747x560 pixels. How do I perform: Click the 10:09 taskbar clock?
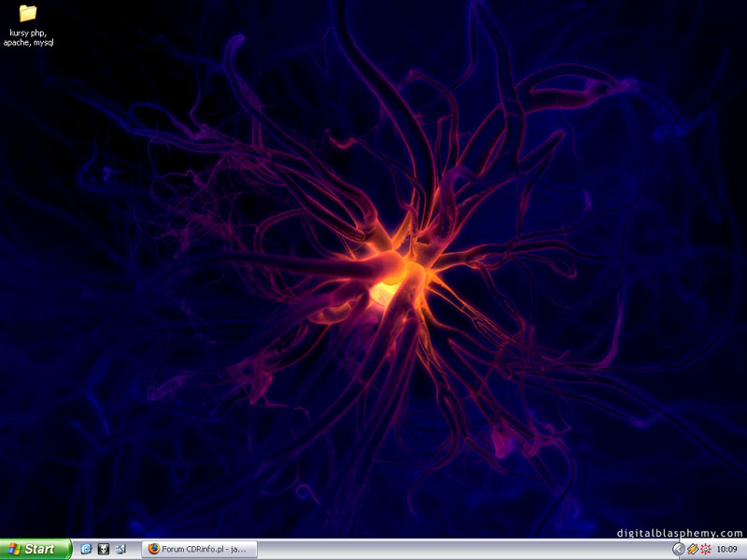click(x=726, y=549)
